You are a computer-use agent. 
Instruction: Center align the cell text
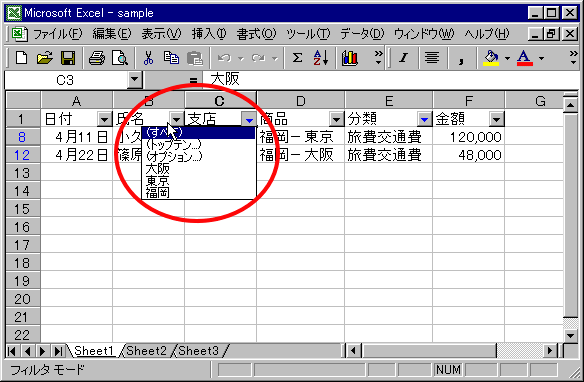[x=432, y=58]
